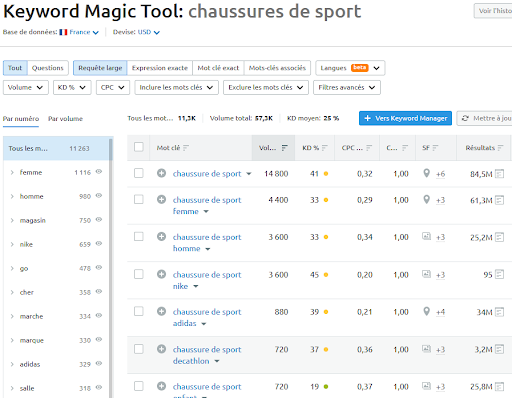512x398 pixels.
Task: Tick checkbox for 'chaussure de sport nike'
Action: tap(139, 274)
